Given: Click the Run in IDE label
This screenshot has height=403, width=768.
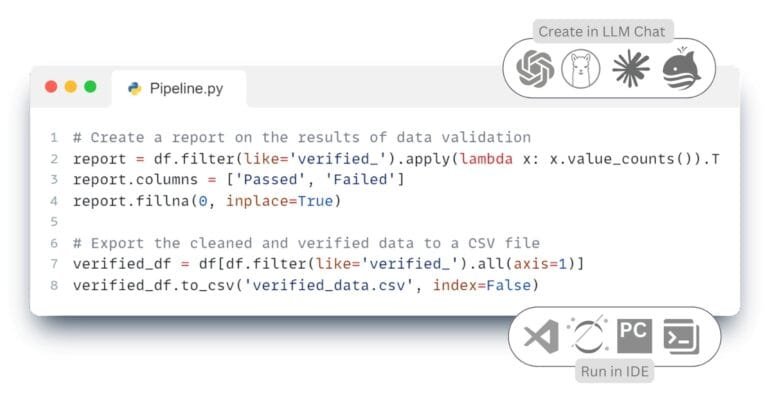Looking at the screenshot, I should point(614,372).
